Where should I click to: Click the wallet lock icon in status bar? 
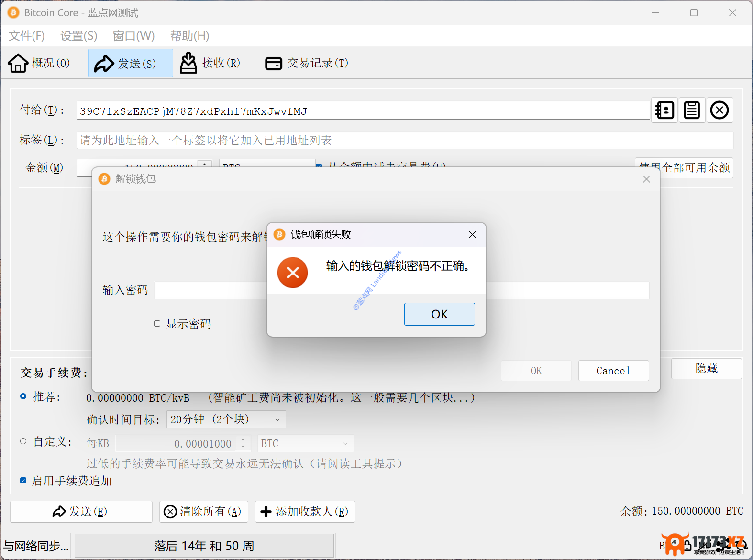(x=687, y=545)
